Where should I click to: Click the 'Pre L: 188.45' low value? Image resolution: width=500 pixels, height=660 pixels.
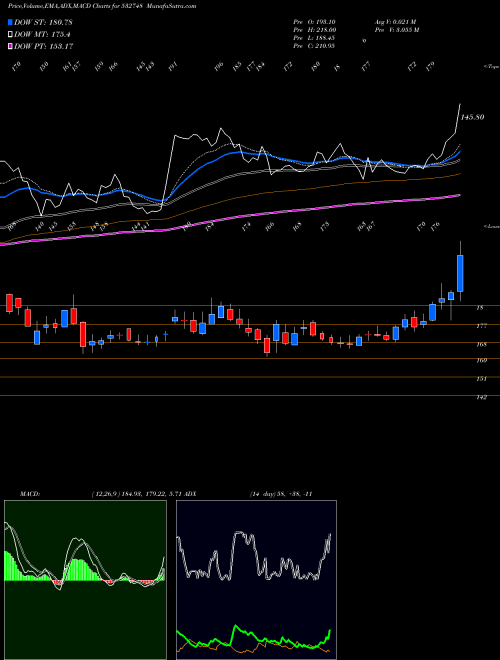[x=314, y=38]
